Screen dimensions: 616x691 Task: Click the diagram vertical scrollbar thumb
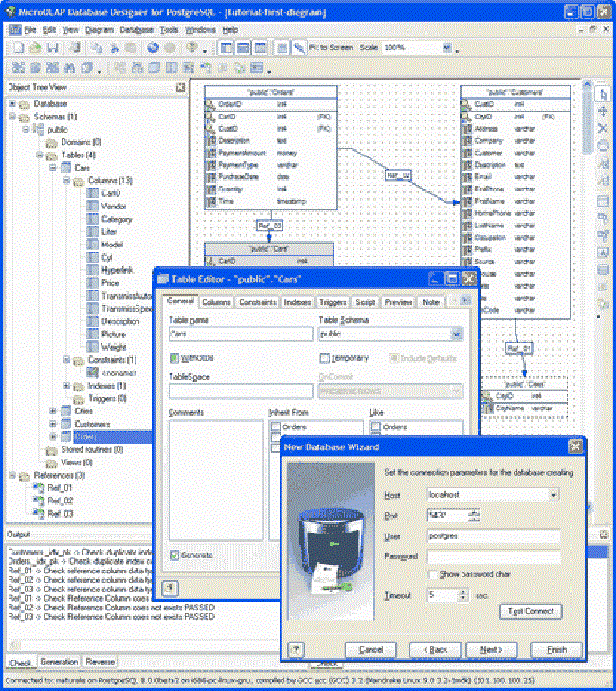pos(588,123)
